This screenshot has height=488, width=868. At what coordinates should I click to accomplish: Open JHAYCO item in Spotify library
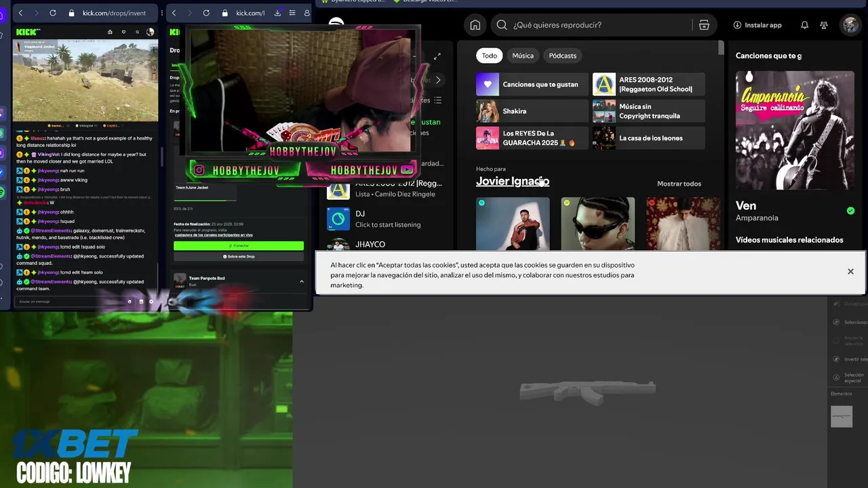[x=385, y=245]
